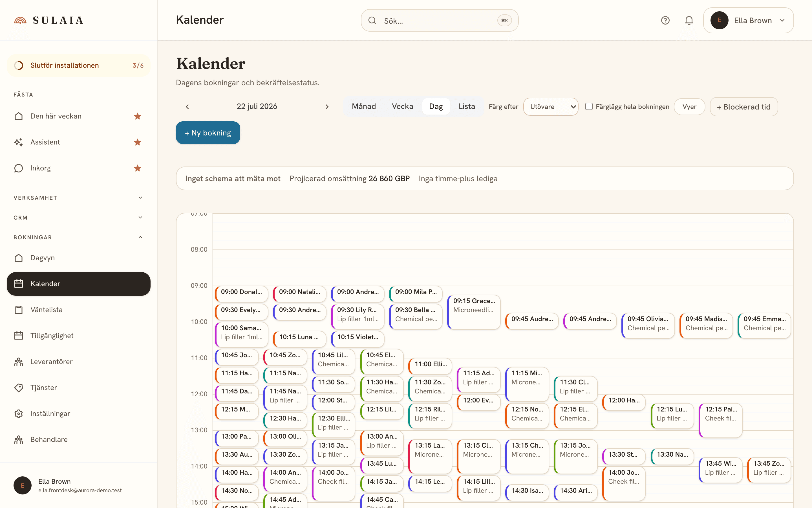Click the Behandlare people icon
The image size is (812, 508).
coord(18,439)
